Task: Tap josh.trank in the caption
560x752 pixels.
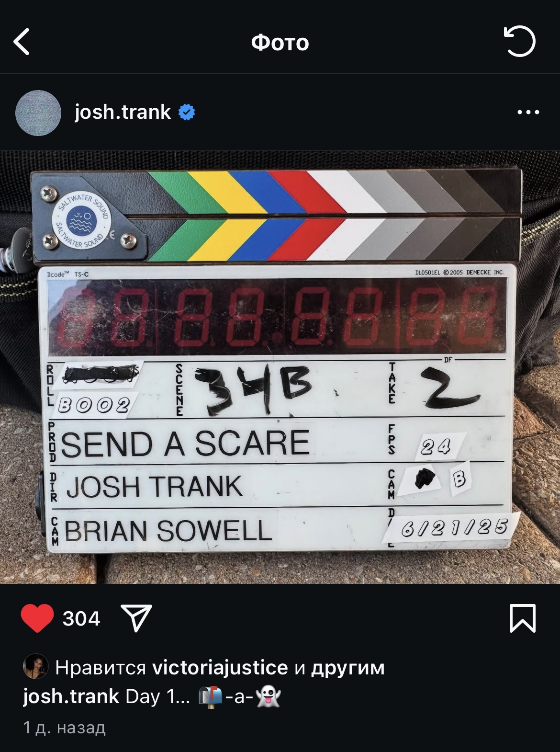Action: coord(71,696)
